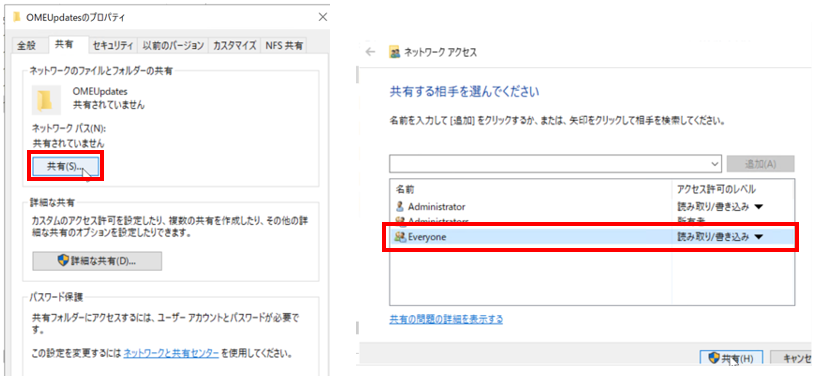
Task: Open Everyone's 読み取り/書き込み permission dropdown
Action: click(759, 237)
